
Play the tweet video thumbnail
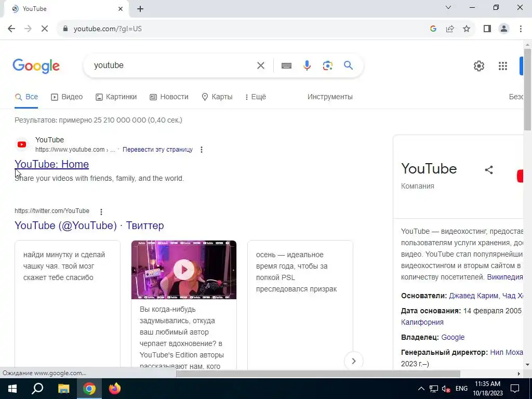click(184, 270)
